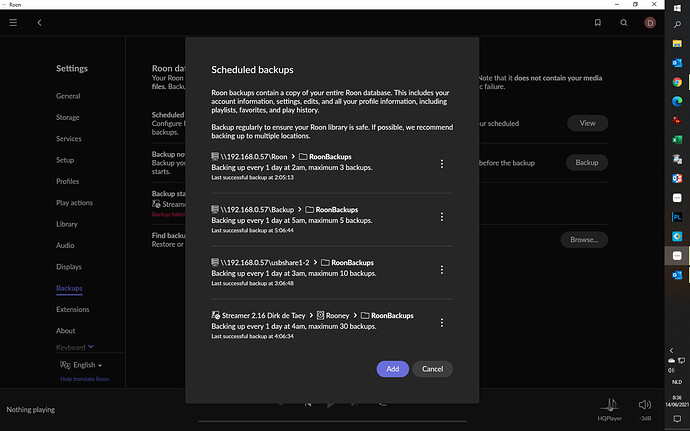Open the bookmarks icon in top bar

pos(598,22)
